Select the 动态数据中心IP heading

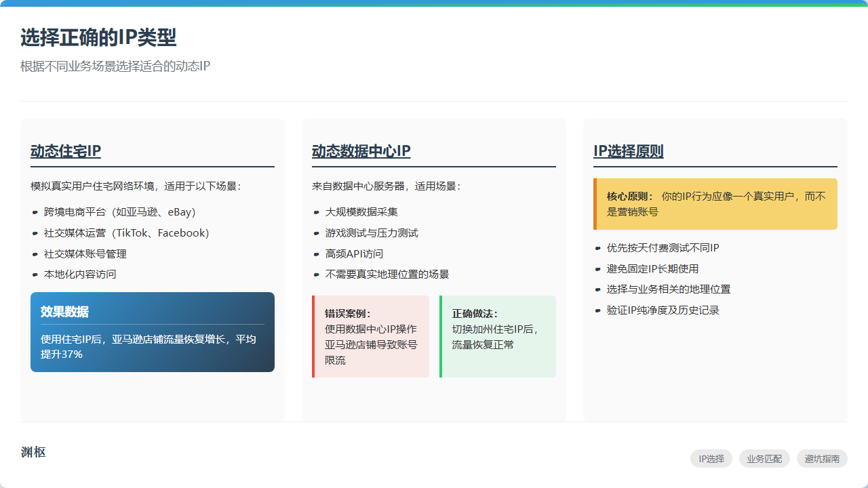[361, 151]
